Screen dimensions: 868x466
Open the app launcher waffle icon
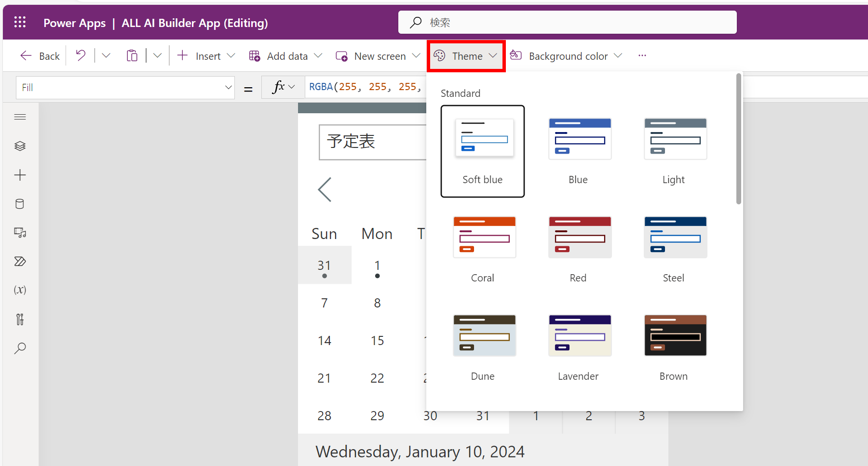point(20,22)
